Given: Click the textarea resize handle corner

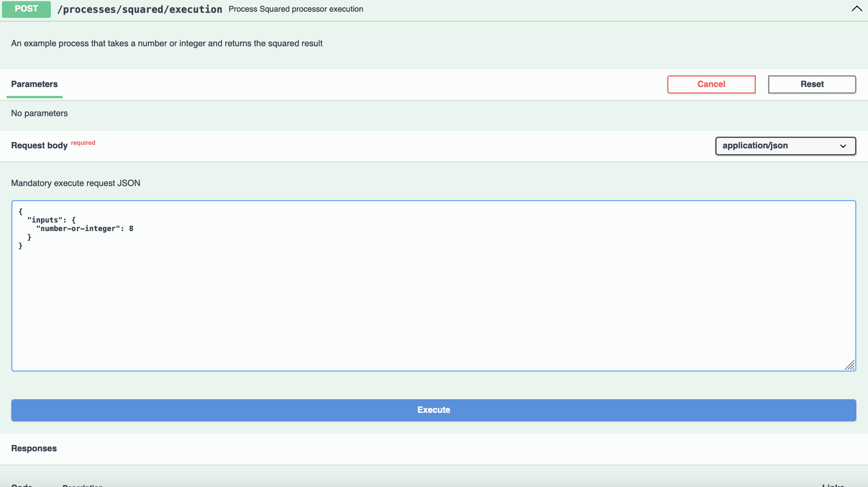Looking at the screenshot, I should pos(850,365).
